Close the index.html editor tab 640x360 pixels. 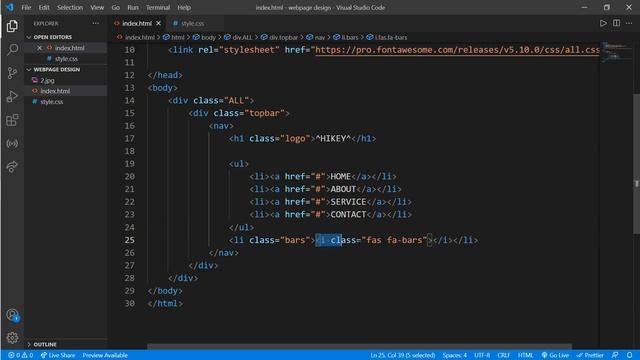158,23
